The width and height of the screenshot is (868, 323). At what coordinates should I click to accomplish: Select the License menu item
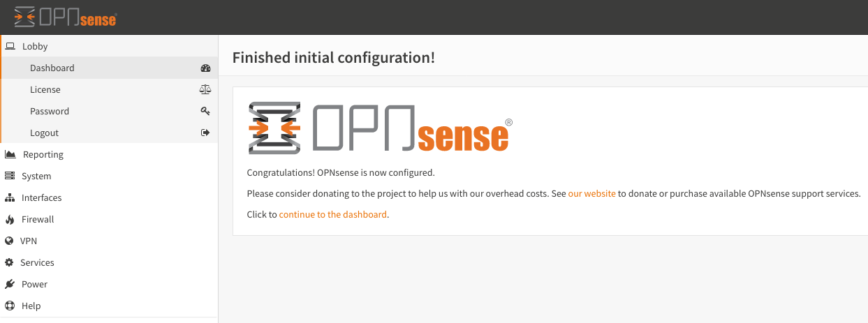[x=109, y=89]
